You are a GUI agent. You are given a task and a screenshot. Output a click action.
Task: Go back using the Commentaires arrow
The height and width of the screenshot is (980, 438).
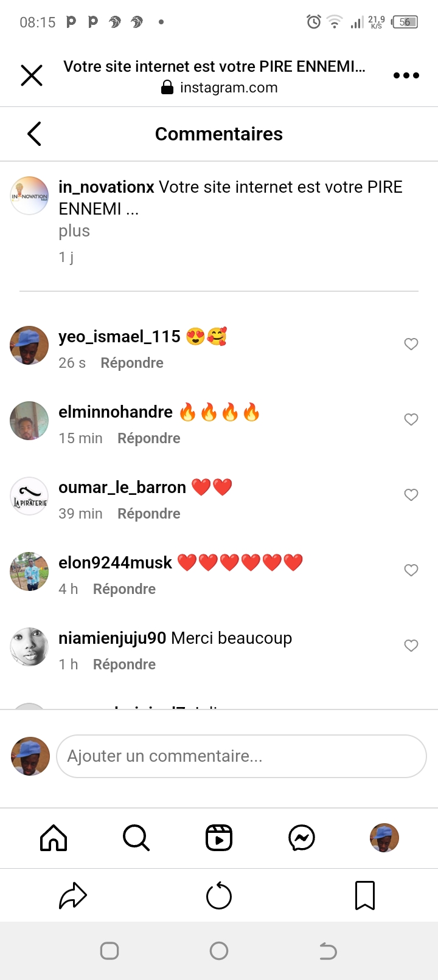(x=34, y=134)
